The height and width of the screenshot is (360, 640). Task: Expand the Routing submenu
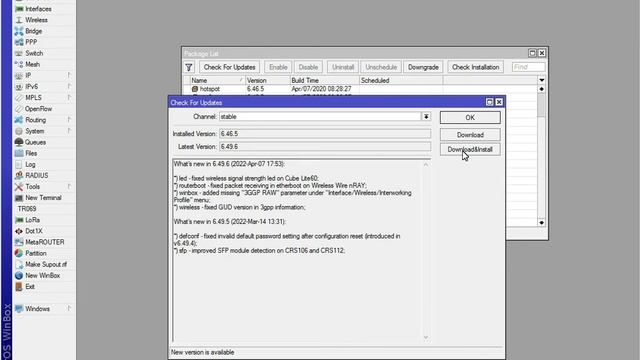(69, 120)
